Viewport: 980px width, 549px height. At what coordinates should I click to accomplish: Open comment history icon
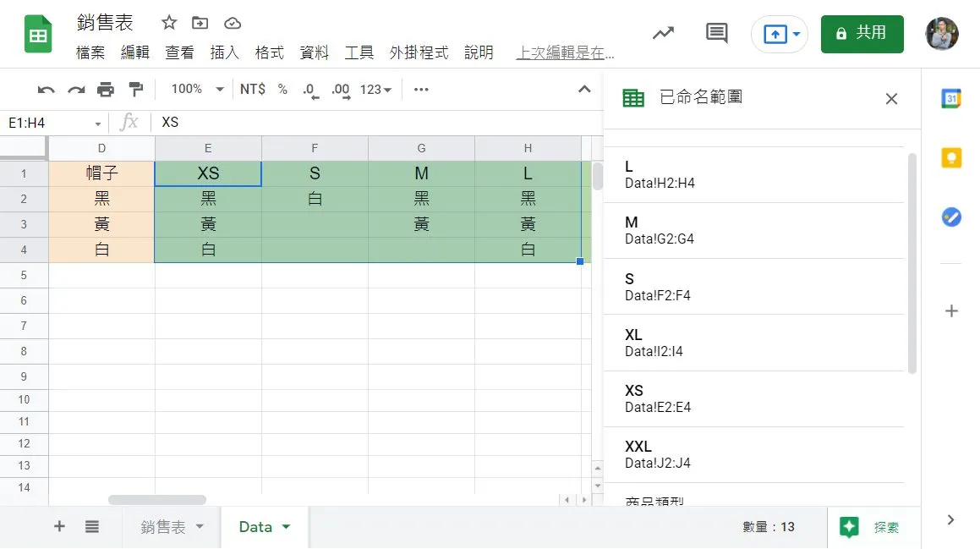click(x=716, y=33)
